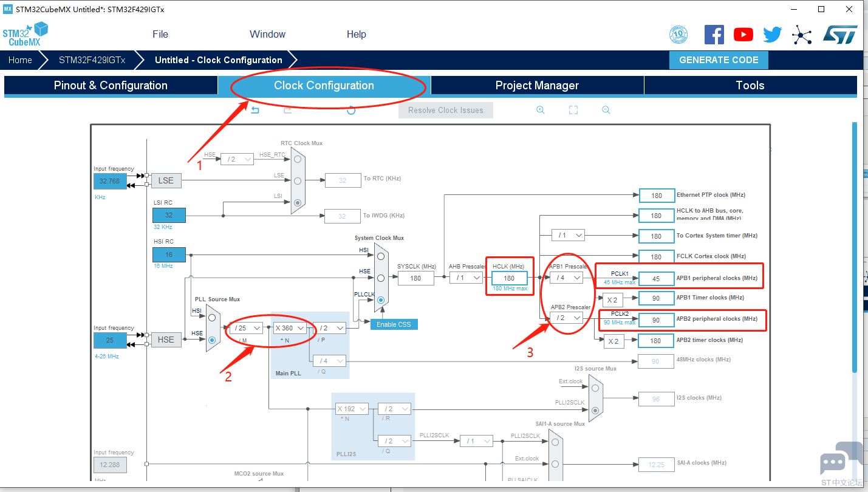
Task: Switch to the Tools tab
Action: point(751,86)
